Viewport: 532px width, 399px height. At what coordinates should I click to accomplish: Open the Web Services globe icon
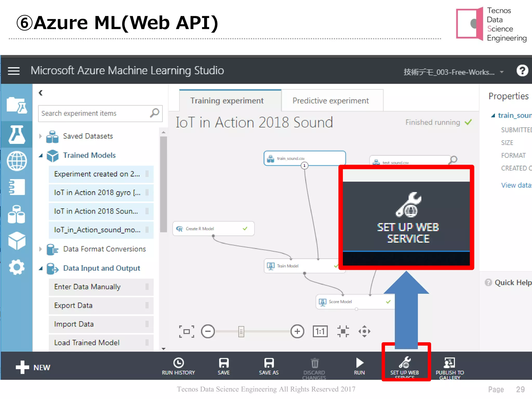pyautogui.click(x=17, y=161)
